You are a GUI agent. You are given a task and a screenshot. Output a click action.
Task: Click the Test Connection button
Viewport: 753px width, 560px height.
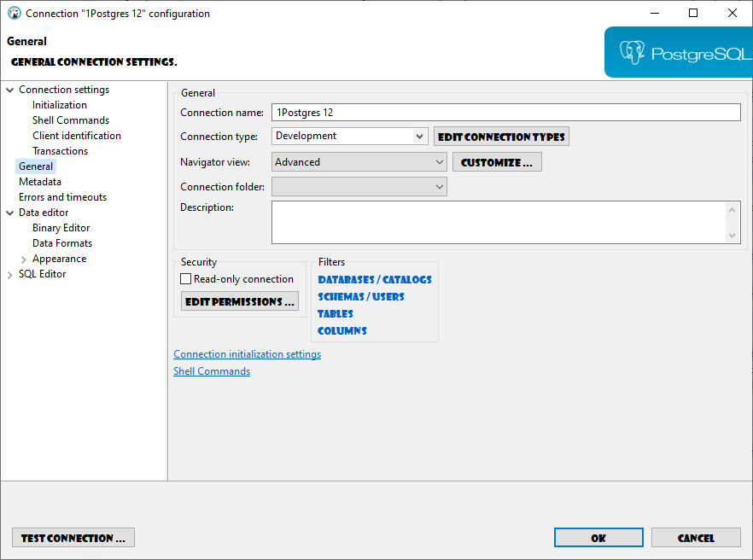[x=73, y=538]
